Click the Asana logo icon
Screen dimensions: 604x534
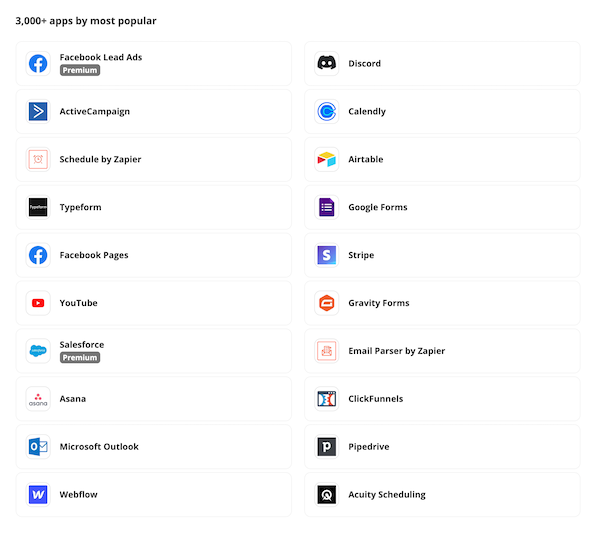38,399
